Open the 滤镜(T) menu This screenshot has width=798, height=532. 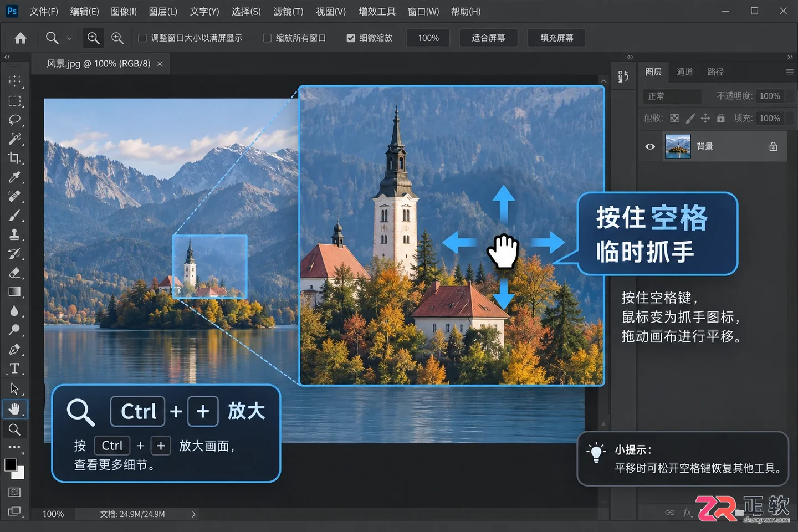[288, 12]
